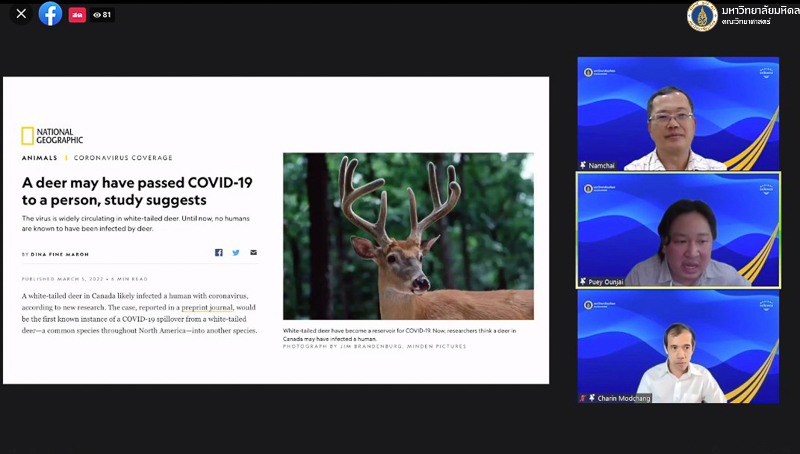Click the red live badge
Viewport: 800px width, 454px height.
pyautogui.click(x=77, y=15)
